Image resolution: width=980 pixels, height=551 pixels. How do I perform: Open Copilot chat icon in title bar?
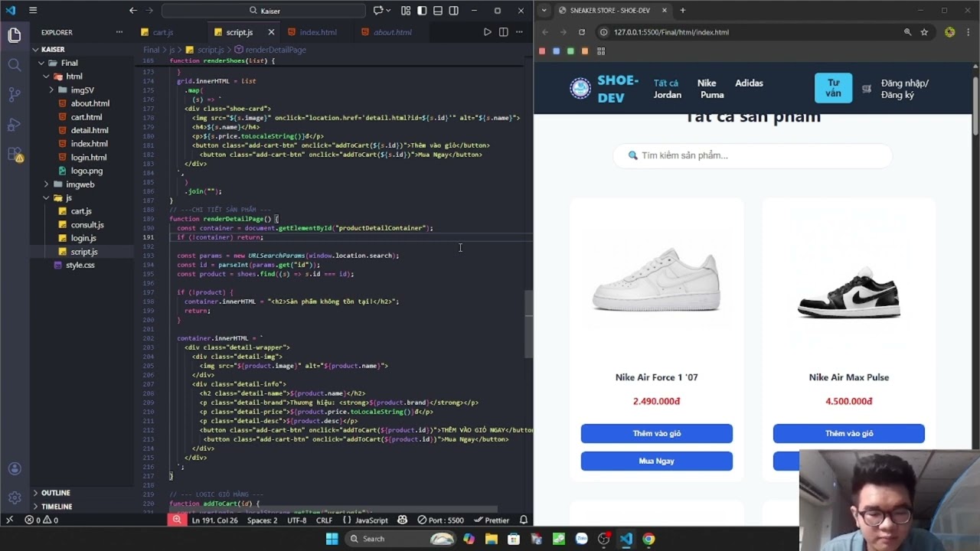(x=378, y=11)
